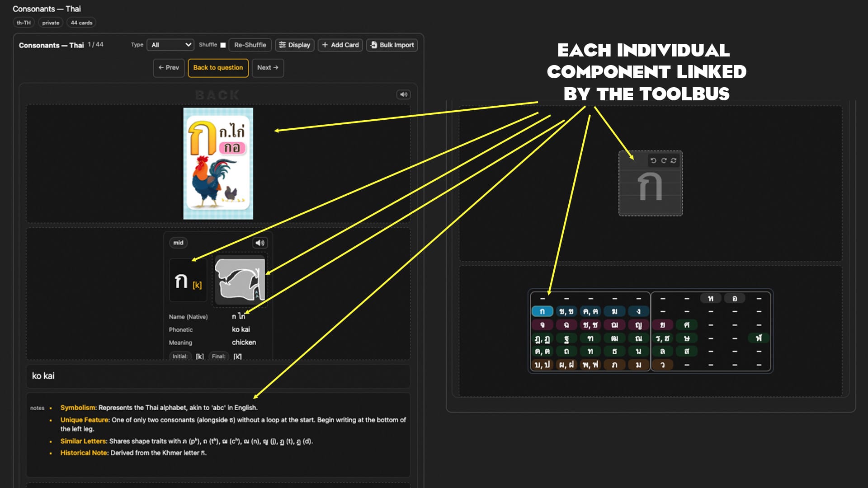Click the th-TH tag
The image size is (868, 488).
point(24,23)
